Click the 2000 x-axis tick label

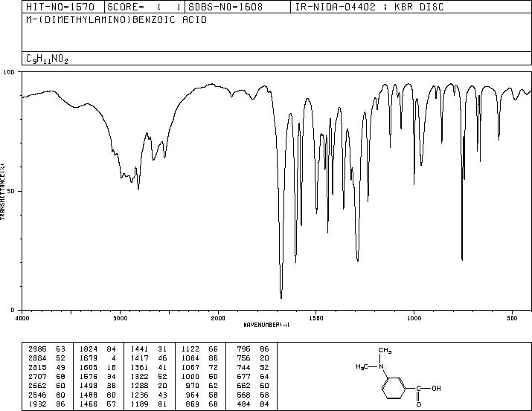click(x=218, y=318)
